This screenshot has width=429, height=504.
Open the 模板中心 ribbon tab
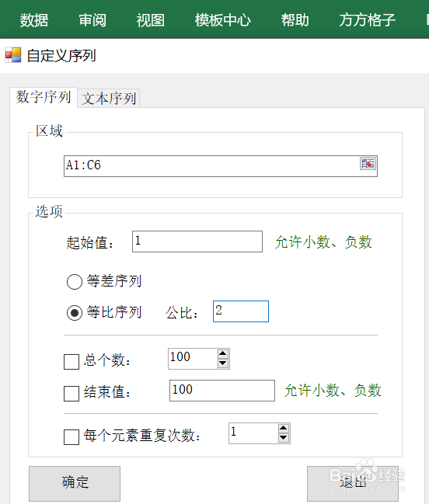[x=222, y=20]
